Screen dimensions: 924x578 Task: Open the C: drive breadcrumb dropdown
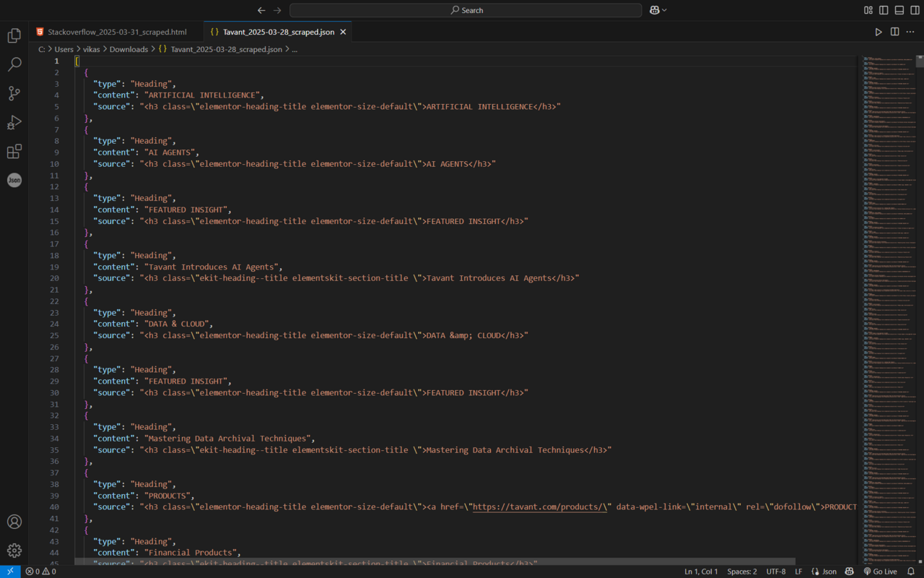[x=42, y=49]
